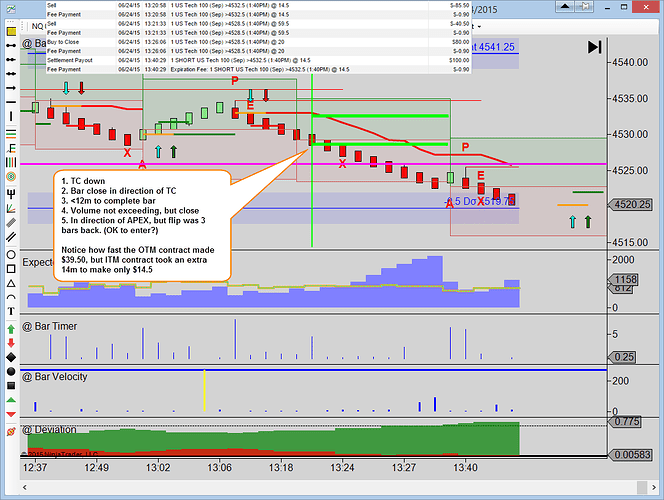Click the $80.00 amount cell
This screenshot has width=664, height=500.
(461, 42)
